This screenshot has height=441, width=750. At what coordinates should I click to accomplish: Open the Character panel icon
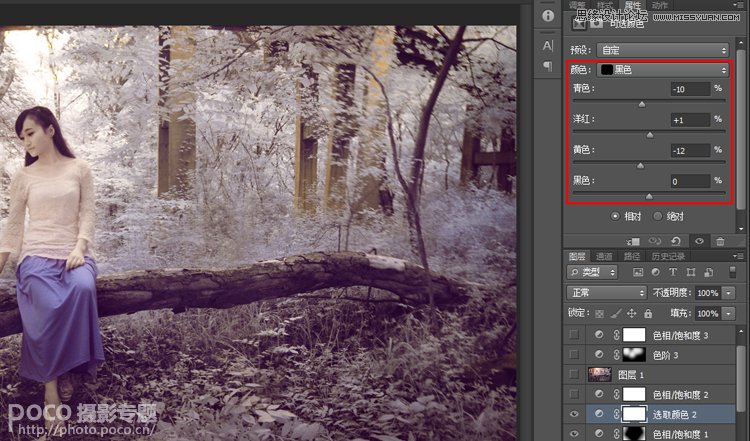tap(547, 45)
